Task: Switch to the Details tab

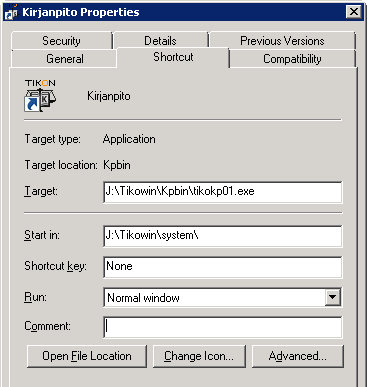Action: 160,41
